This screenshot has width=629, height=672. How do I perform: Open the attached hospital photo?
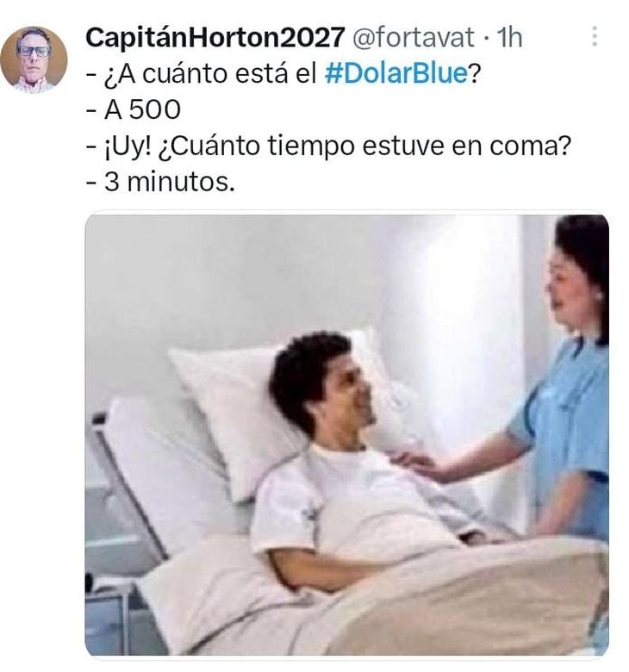(x=347, y=434)
